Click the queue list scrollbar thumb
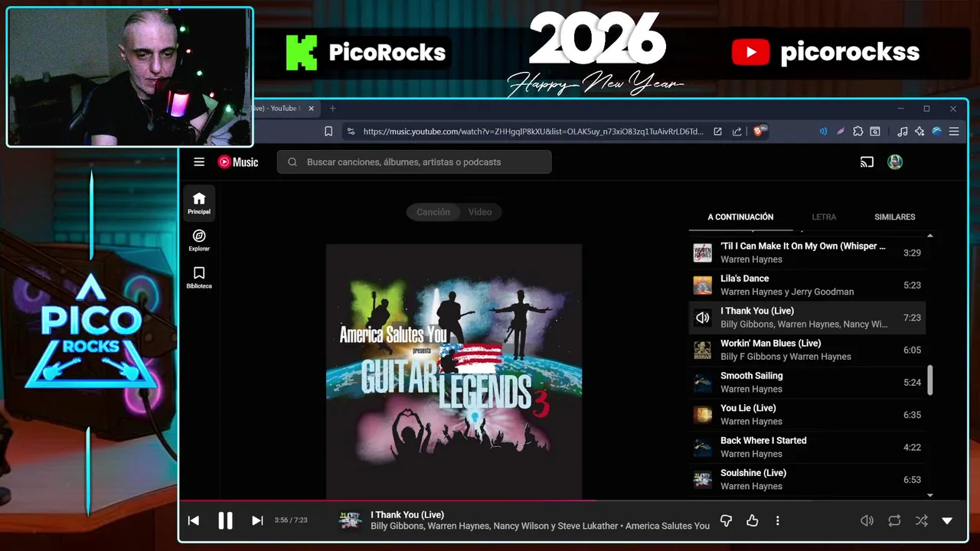This screenshot has width=980, height=551. [x=930, y=380]
